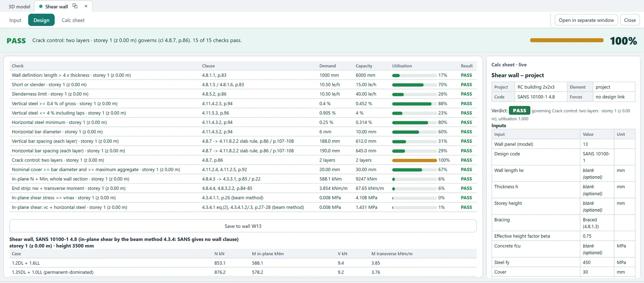Click the 612.0 mm capacity value

pos(366,141)
